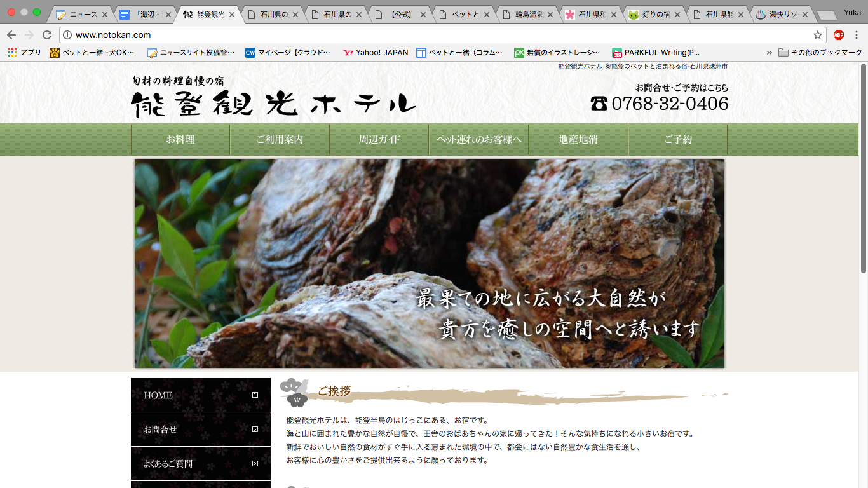Screen dimensions: 868x488
Task: Show hidden bookmarks with the double chevron
Action: [x=770, y=53]
